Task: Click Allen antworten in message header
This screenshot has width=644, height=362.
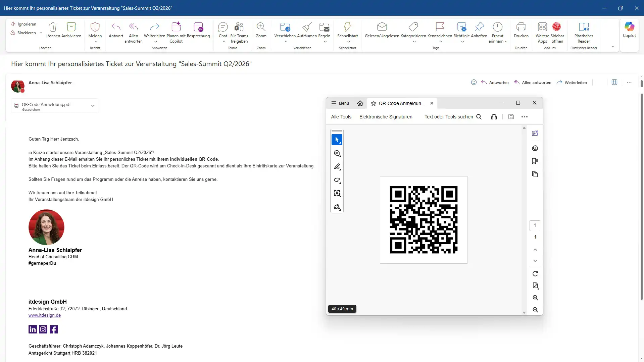Action: (x=533, y=82)
